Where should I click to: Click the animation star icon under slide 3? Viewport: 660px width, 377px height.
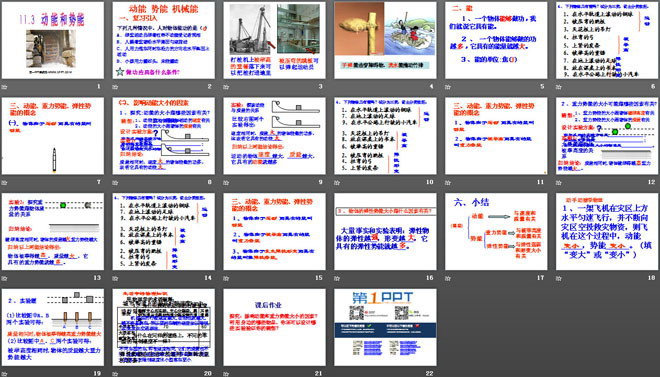(x=226, y=87)
